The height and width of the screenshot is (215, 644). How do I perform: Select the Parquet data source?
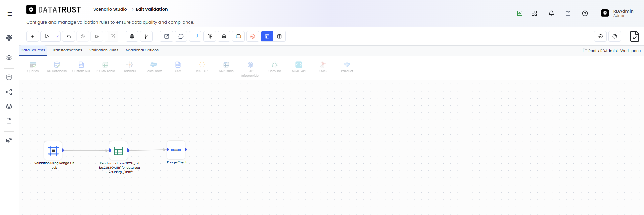347,67
